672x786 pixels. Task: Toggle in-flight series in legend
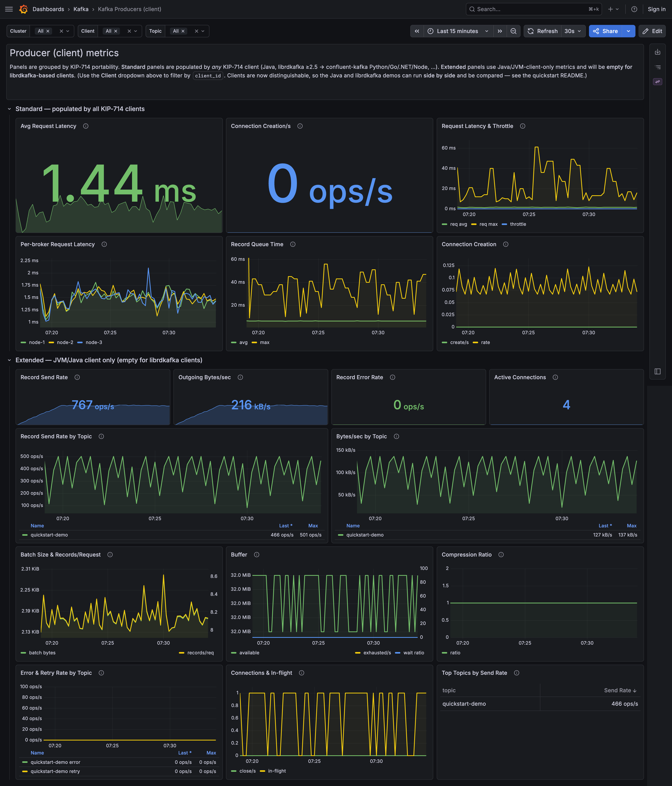277,771
